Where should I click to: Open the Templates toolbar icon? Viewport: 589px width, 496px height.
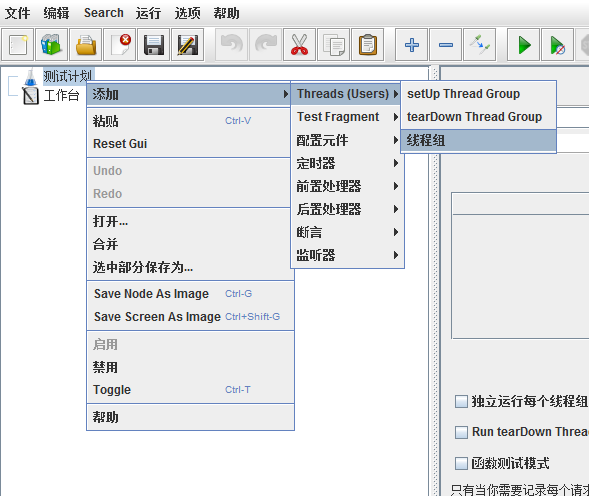click(x=51, y=45)
